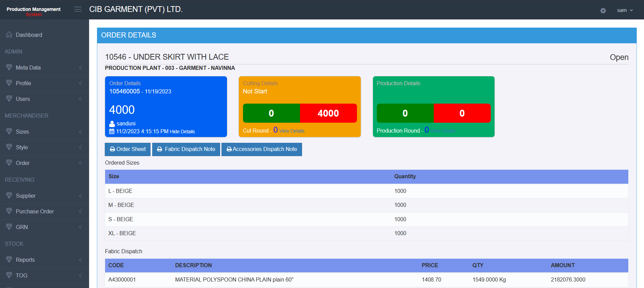Viewport: 644px width, 288px height.
Task: Toggle Hide Details in the order card
Action: point(182,132)
